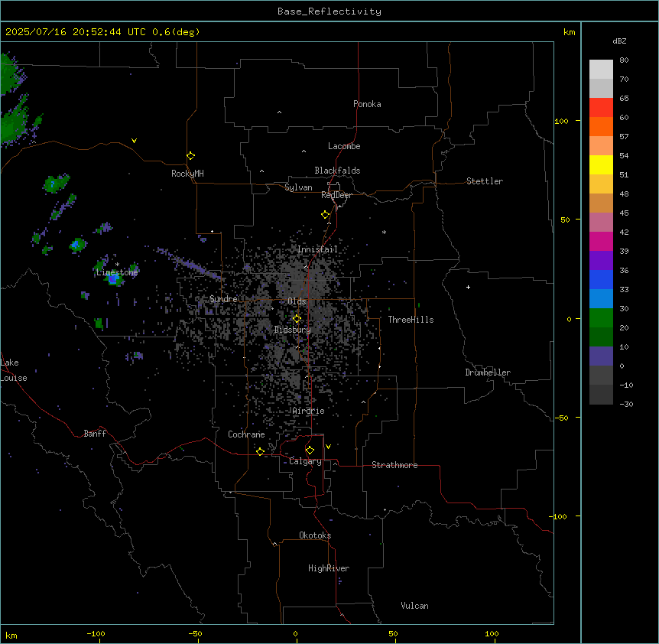Click the 50 tick on the bottom axis
This screenshot has height=644, width=659.
click(393, 633)
